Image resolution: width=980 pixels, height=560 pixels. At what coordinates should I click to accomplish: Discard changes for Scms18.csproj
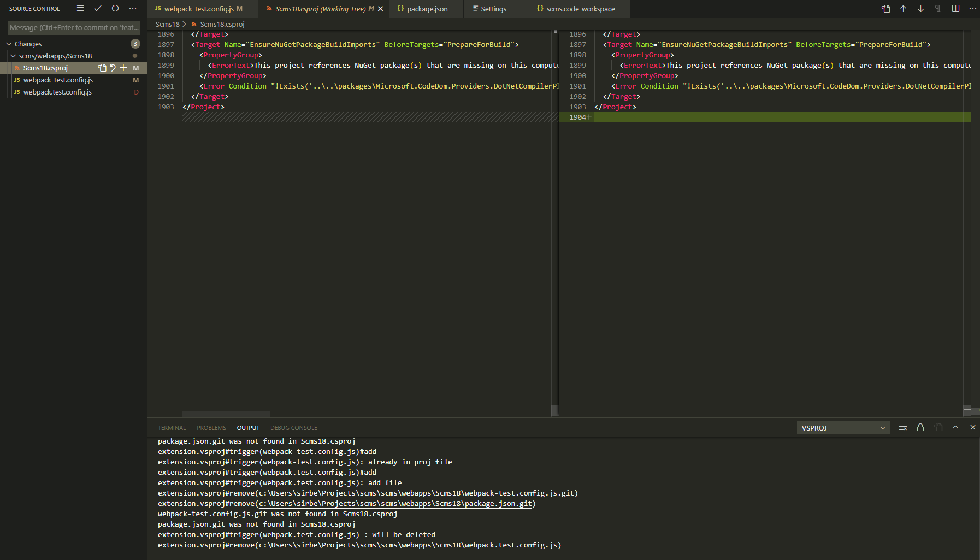[x=113, y=68]
